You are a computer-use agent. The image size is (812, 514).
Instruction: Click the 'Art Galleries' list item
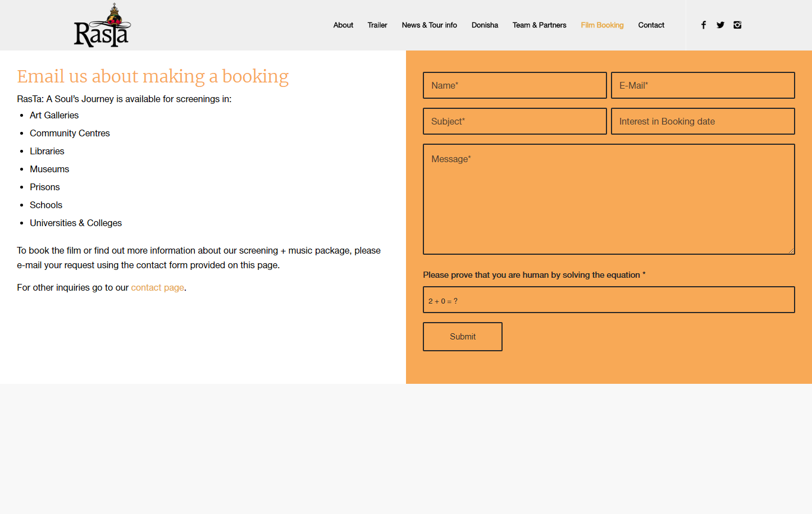(54, 115)
